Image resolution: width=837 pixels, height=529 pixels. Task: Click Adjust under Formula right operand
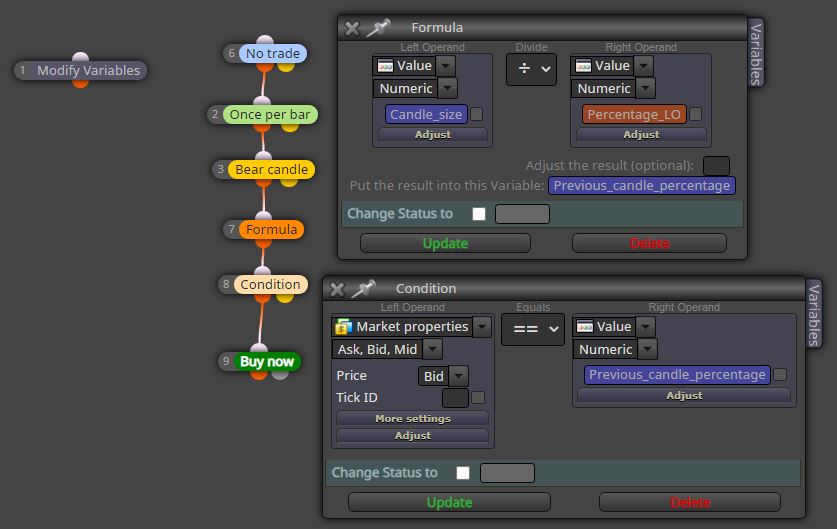pos(641,135)
